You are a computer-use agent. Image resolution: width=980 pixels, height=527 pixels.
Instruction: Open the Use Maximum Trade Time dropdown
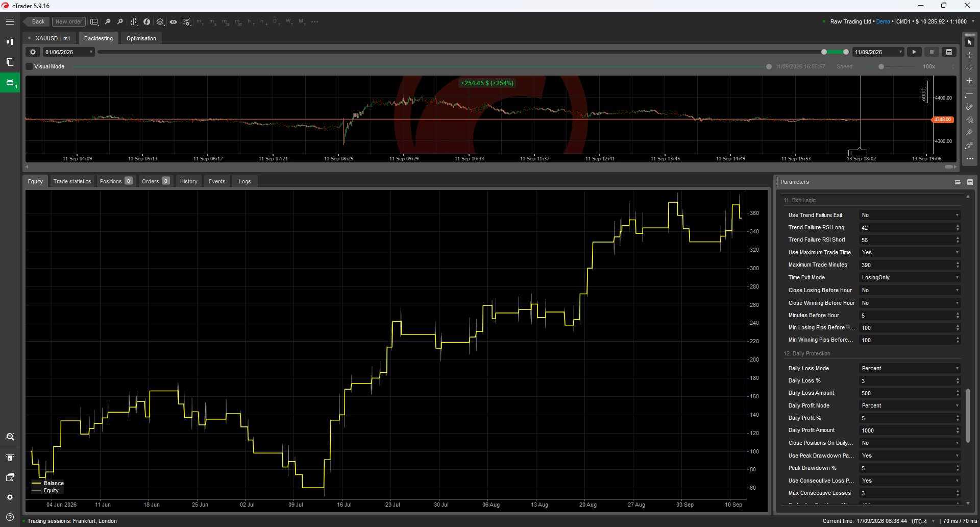tap(910, 253)
